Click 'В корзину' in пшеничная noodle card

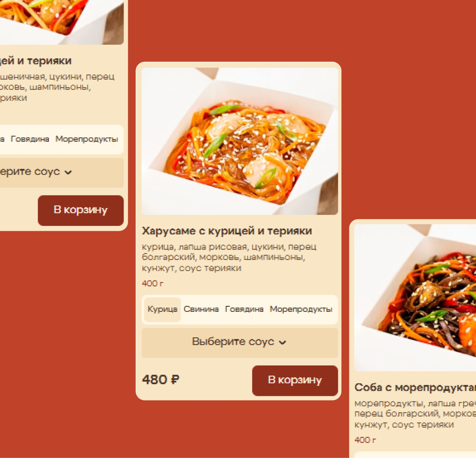click(x=81, y=210)
